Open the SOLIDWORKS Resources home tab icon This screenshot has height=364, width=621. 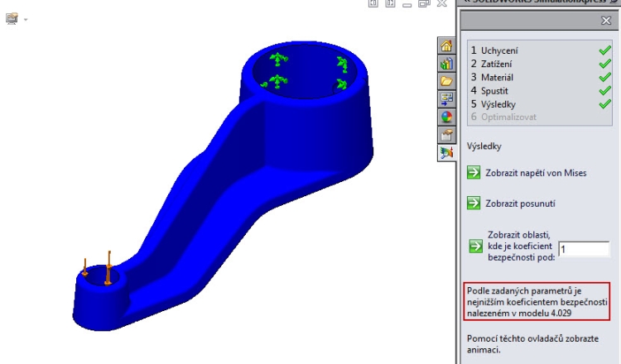[x=446, y=45]
